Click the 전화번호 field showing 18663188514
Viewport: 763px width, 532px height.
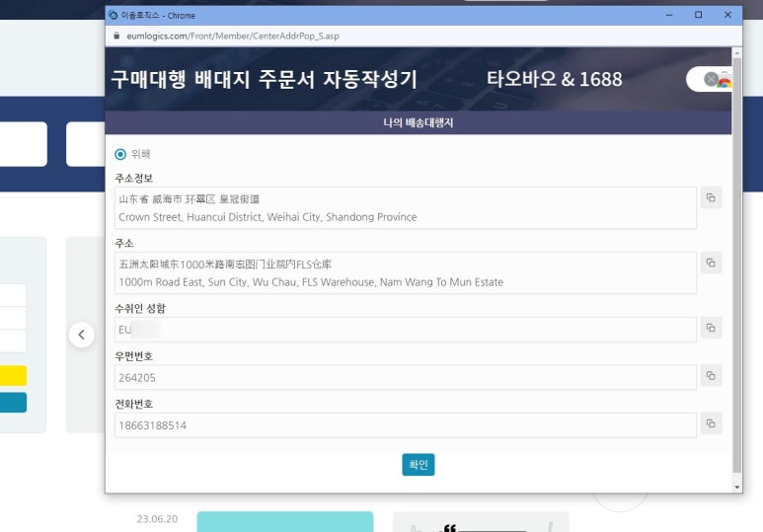tap(406, 425)
